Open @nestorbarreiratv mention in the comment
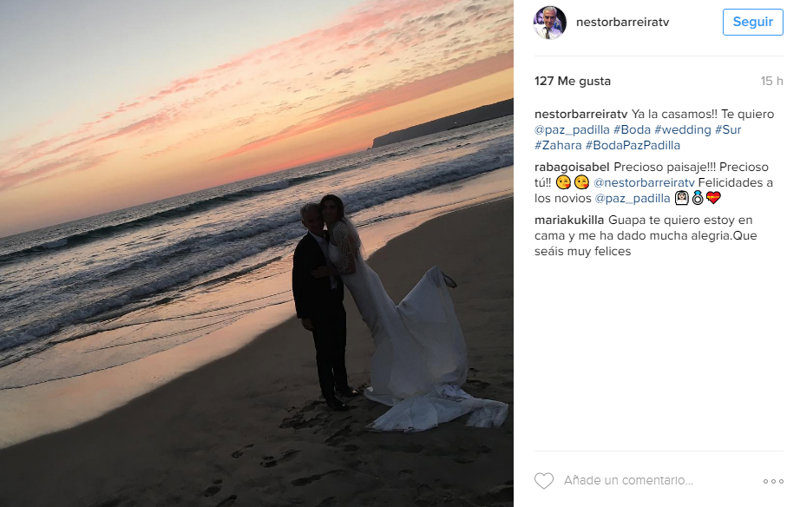The image size is (800, 507). pos(644,183)
